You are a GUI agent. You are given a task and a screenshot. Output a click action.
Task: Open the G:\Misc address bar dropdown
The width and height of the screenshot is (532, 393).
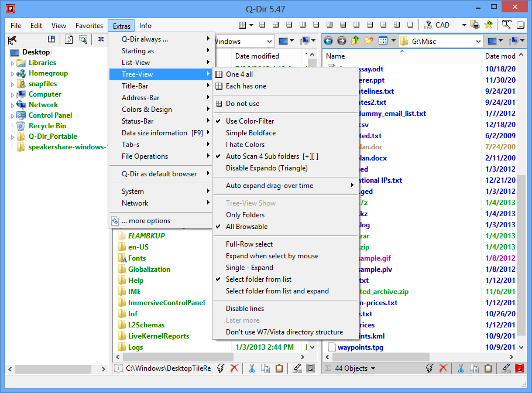(x=478, y=41)
